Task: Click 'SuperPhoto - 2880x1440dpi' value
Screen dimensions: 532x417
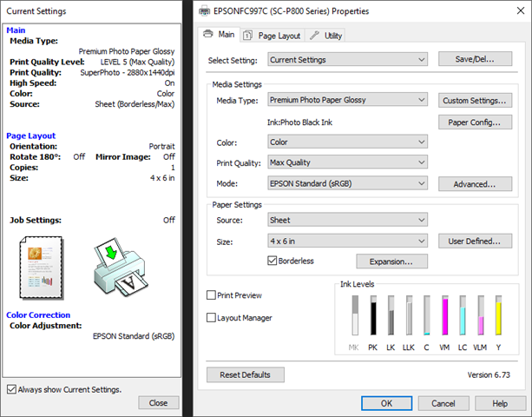Action: pyautogui.click(x=128, y=73)
